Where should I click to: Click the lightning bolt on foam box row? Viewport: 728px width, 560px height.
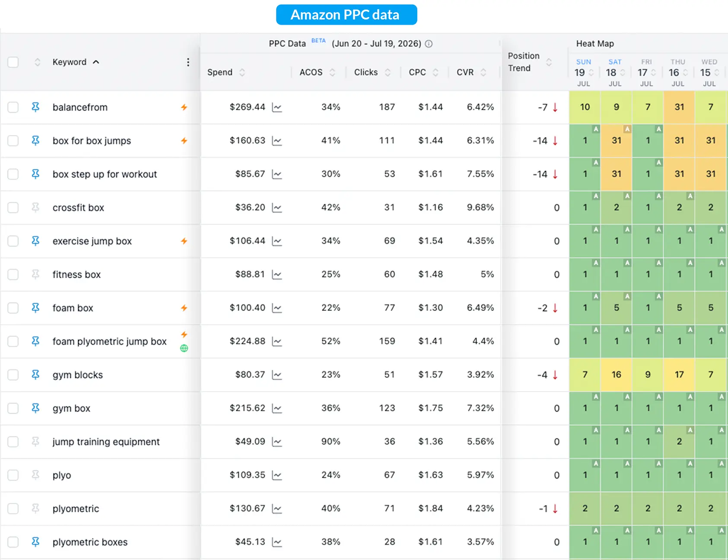[x=184, y=308]
